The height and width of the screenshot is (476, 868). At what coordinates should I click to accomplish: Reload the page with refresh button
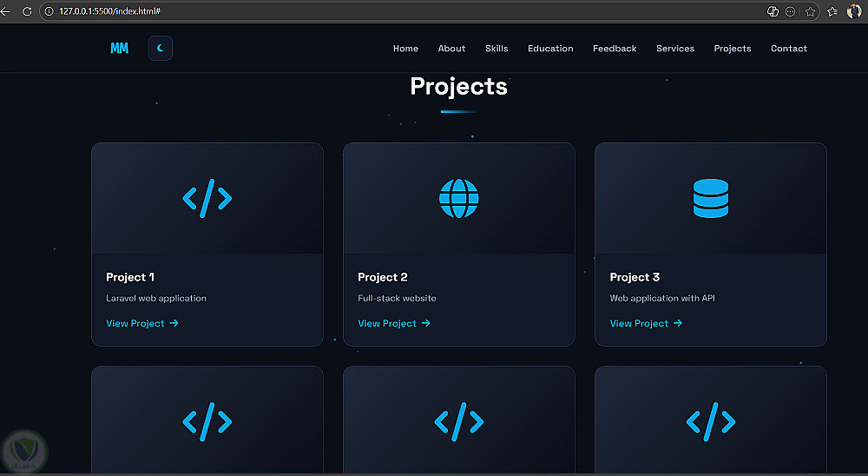[27, 11]
